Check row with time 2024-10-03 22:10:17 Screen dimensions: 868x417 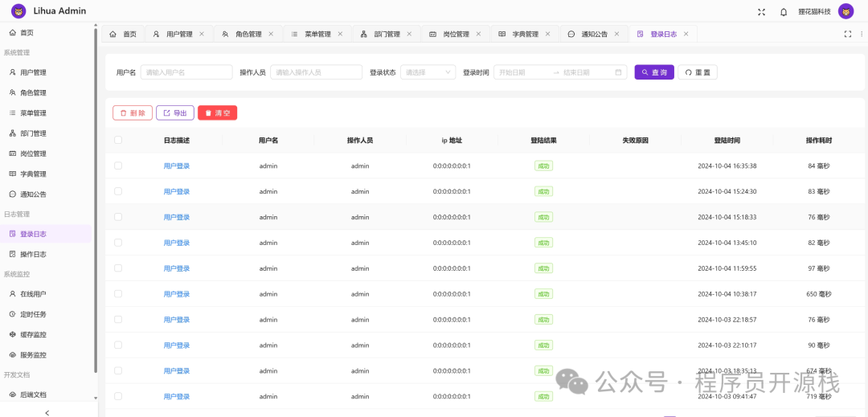click(118, 345)
